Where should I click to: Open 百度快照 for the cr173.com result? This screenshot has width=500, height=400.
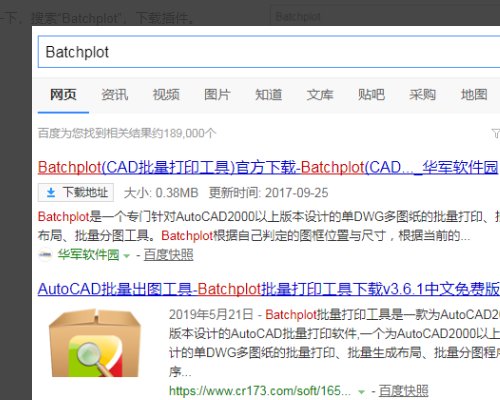(404, 390)
